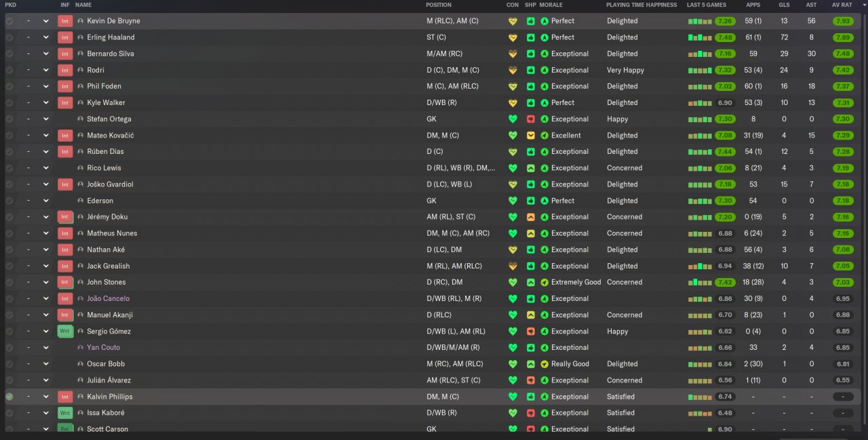Open Jérémy Doku's player profile
The width and height of the screenshot is (868, 440).
[107, 217]
